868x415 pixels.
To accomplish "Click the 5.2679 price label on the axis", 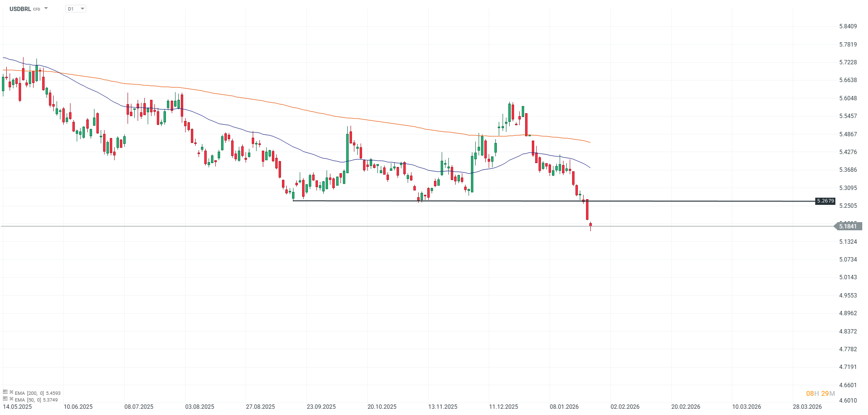I will pos(825,201).
